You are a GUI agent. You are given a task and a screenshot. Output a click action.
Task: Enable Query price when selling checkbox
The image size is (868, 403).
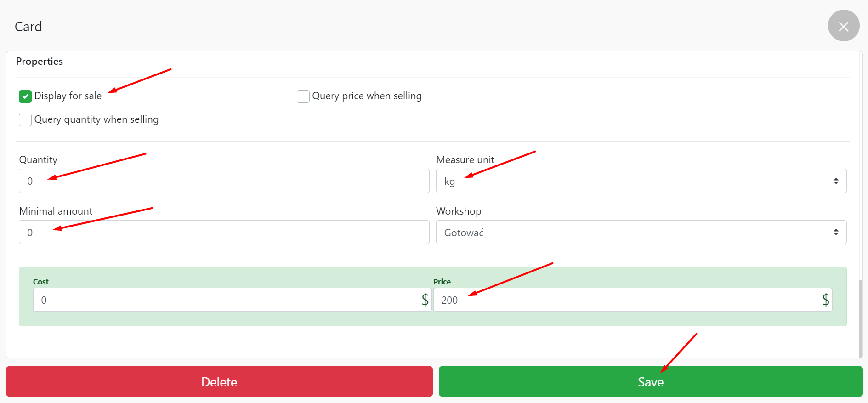click(303, 96)
